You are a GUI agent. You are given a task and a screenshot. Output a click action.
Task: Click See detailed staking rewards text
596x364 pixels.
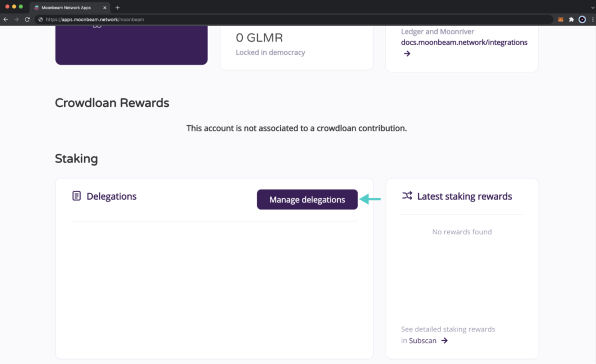(x=448, y=329)
